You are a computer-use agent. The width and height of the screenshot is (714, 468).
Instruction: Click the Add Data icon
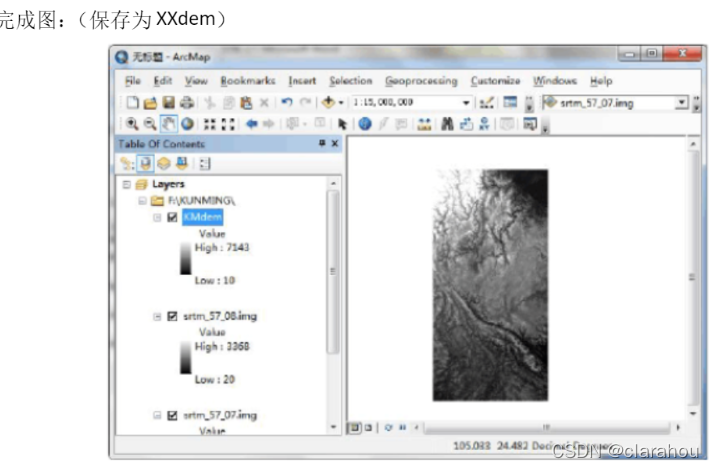[x=328, y=102]
